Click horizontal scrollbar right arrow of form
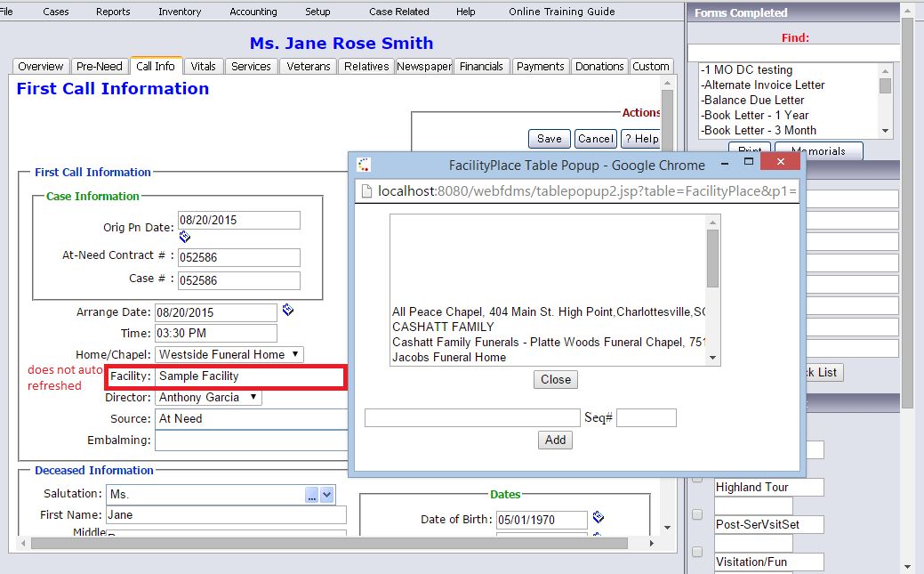924x574 pixels. point(651,544)
